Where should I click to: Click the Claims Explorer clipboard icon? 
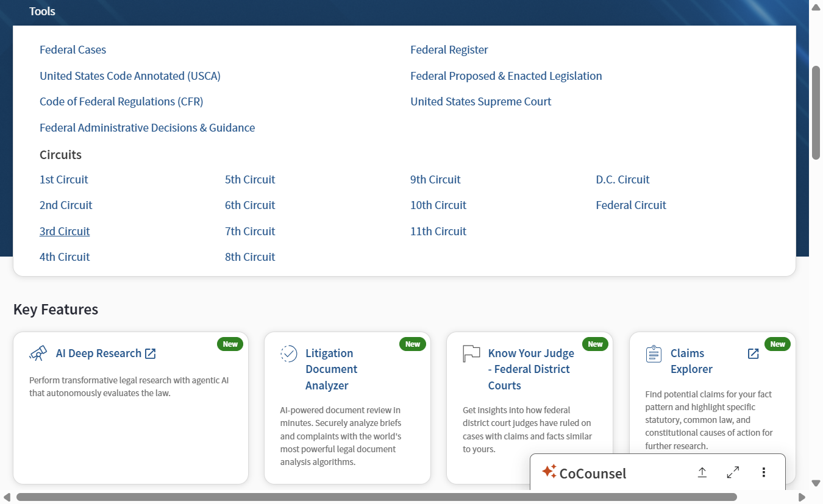(x=654, y=353)
